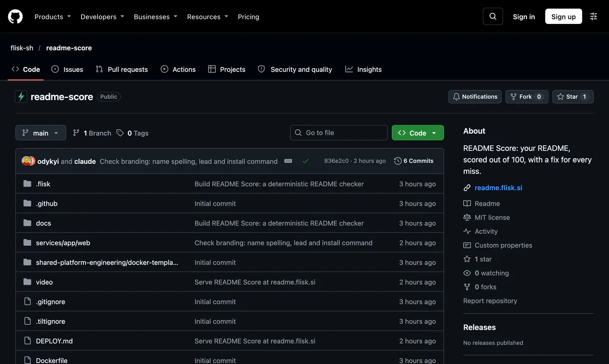Open the search magnifier button
This screenshot has height=364, width=609.
click(x=493, y=16)
